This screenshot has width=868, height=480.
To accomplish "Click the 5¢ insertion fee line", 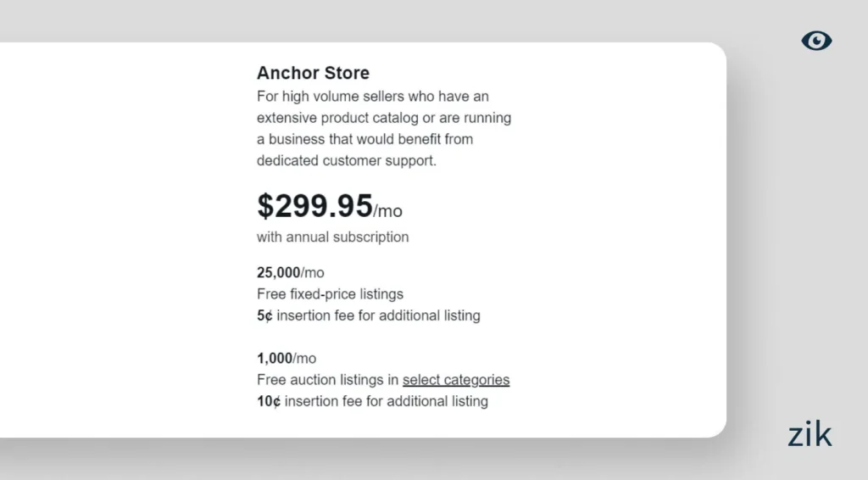I will point(369,315).
